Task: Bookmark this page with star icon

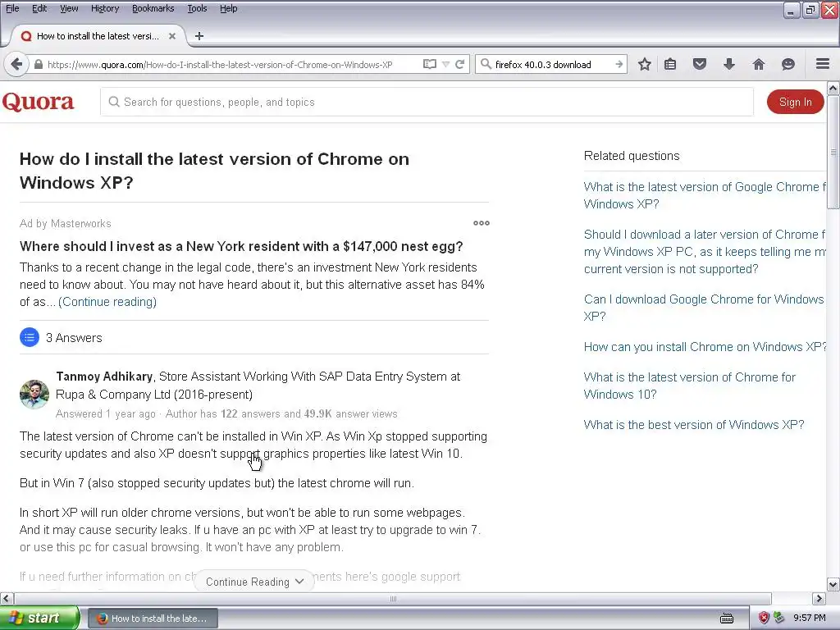Action: (x=645, y=64)
